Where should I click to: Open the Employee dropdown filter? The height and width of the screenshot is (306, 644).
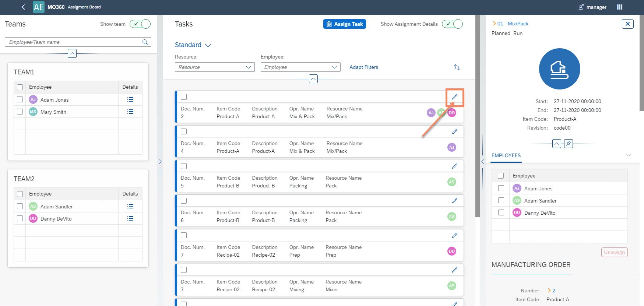[x=300, y=67]
